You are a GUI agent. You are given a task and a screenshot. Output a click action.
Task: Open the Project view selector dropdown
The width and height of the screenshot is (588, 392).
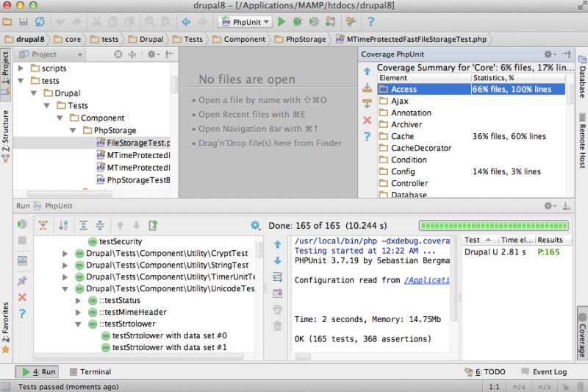51,54
